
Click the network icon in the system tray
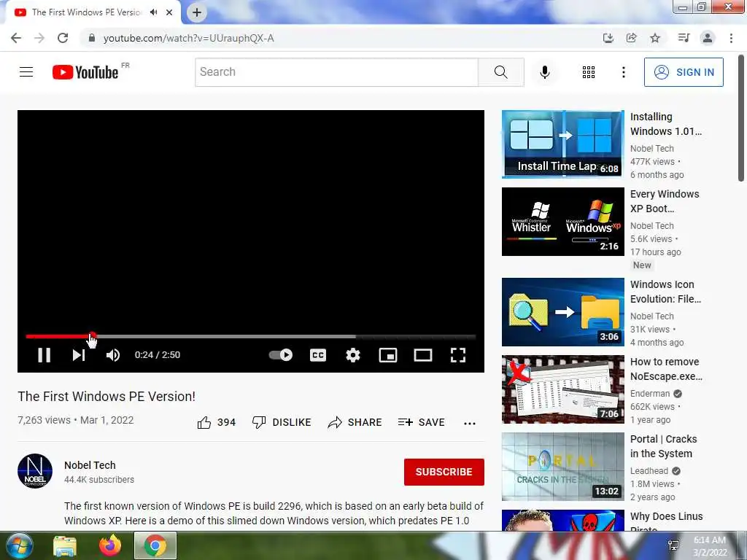[673, 545]
